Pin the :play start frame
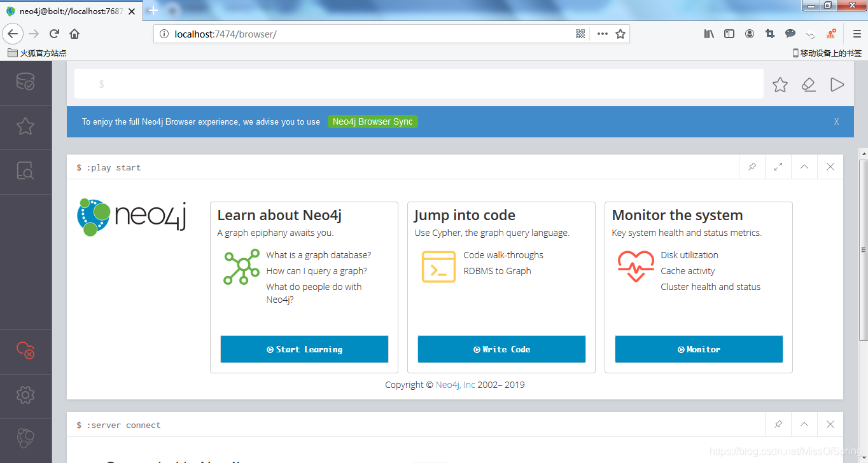This screenshot has height=463, width=868. point(752,167)
